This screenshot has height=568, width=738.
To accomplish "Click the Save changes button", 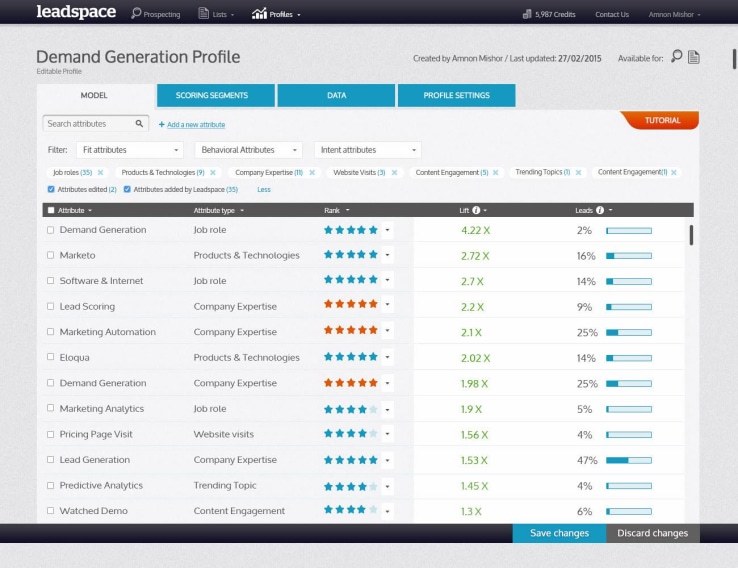I will pos(559,533).
